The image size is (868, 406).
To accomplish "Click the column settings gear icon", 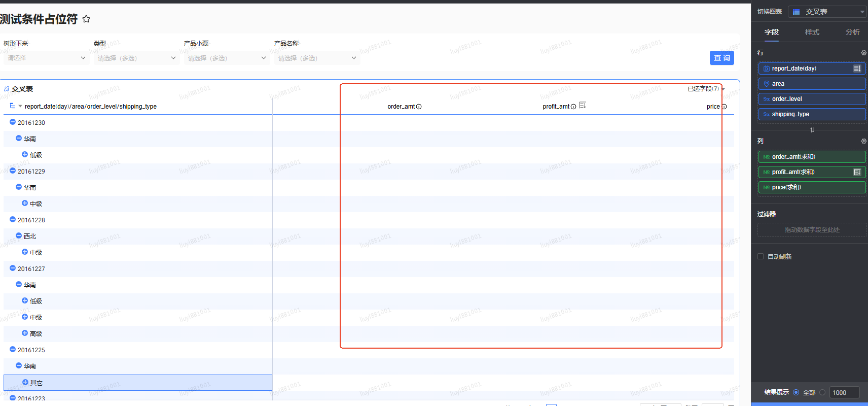I will [x=863, y=141].
